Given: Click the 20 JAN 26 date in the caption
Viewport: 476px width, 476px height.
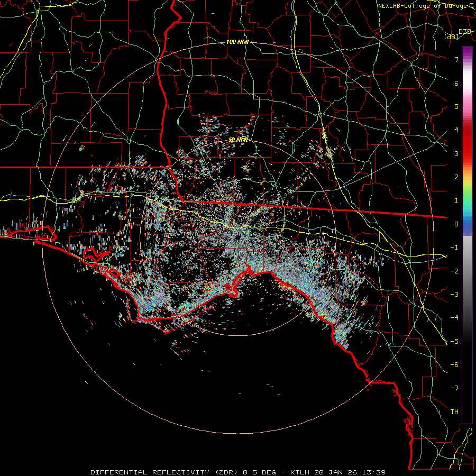Looking at the screenshot, I should pyautogui.click(x=335, y=472).
